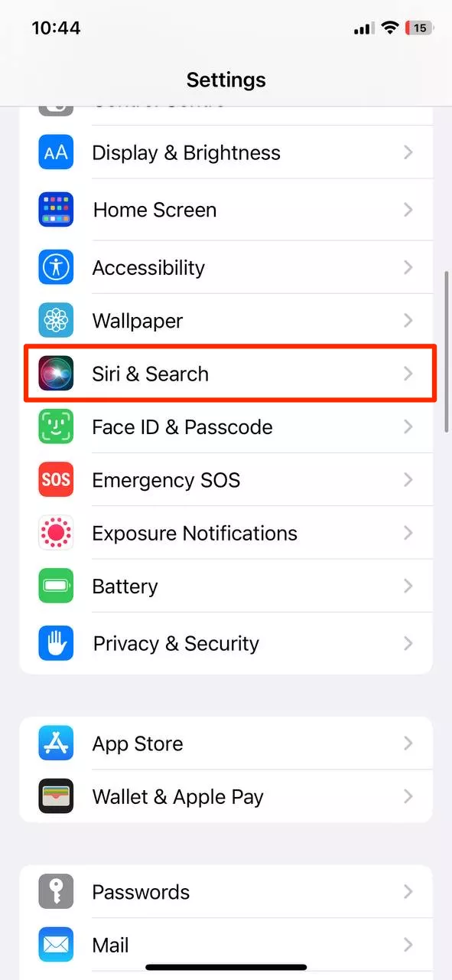452x980 pixels.
Task: Tap the App Store icon
Action: pos(56,743)
